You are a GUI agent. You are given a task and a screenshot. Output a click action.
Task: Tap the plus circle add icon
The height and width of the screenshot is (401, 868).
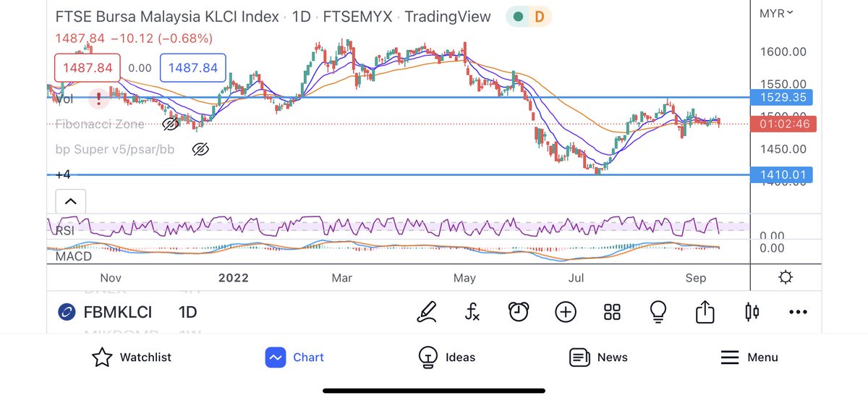tap(566, 312)
